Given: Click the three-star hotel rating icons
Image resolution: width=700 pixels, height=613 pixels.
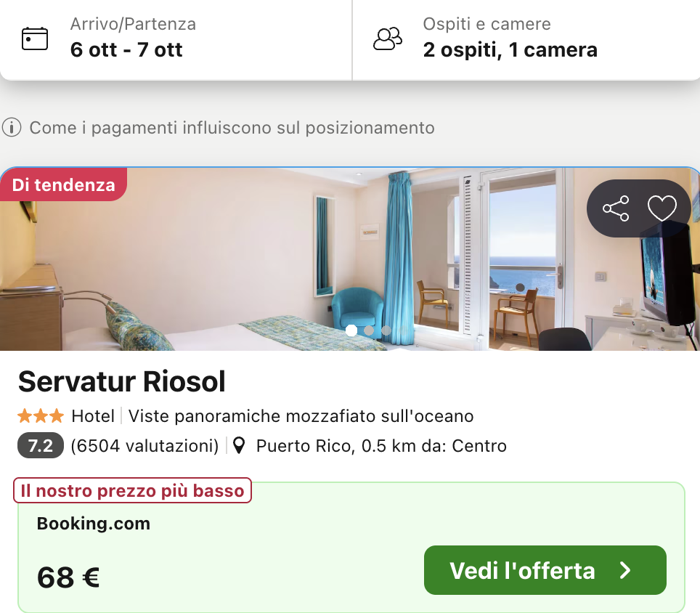Looking at the screenshot, I should click(x=41, y=416).
